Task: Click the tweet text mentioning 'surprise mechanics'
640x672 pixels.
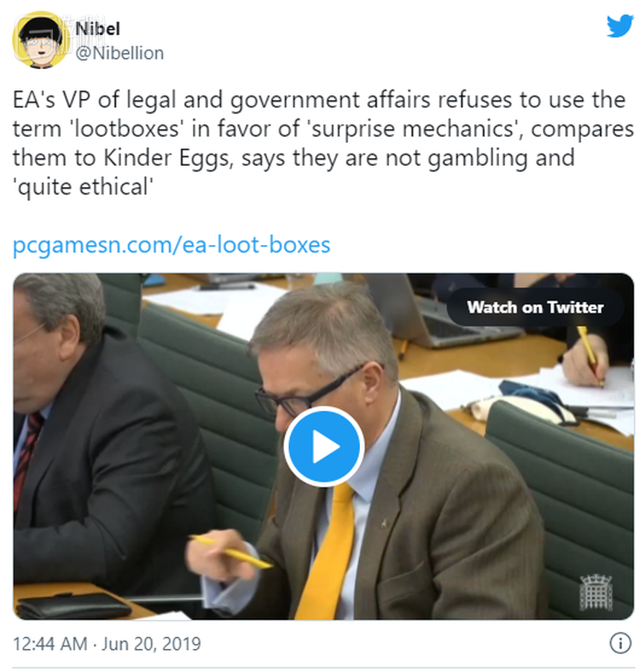Action: pyautogui.click(x=323, y=143)
